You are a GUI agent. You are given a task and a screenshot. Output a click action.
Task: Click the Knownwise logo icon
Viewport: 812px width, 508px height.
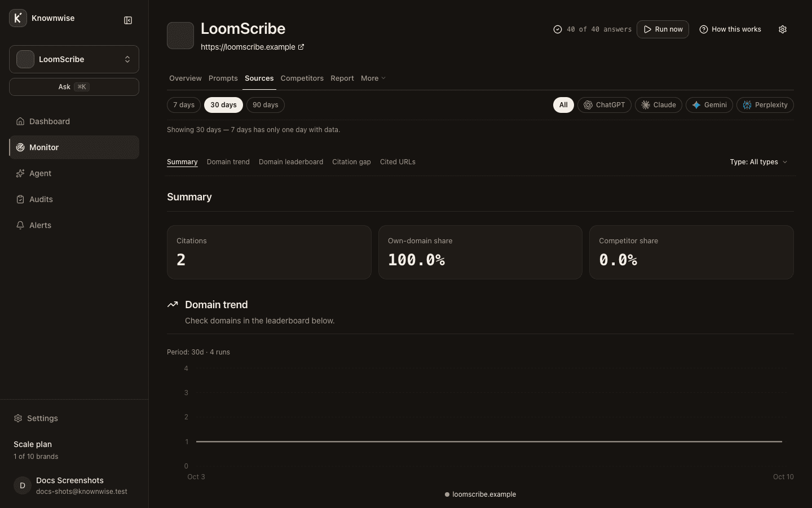(18, 18)
